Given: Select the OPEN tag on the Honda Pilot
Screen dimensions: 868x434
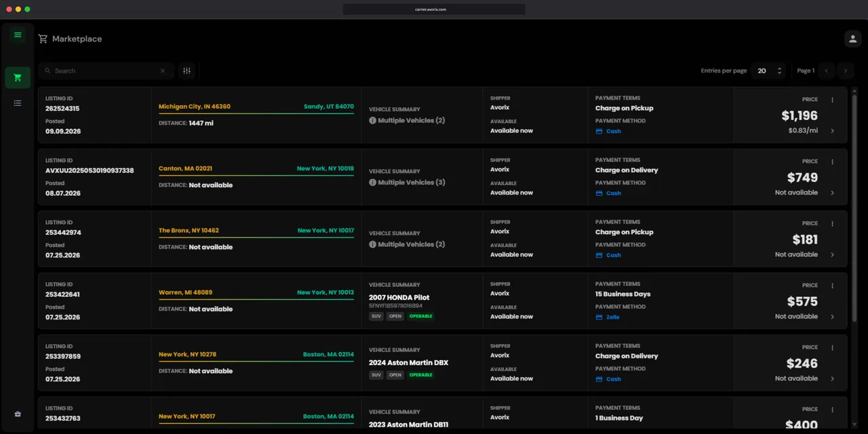Looking at the screenshot, I should 395,316.
